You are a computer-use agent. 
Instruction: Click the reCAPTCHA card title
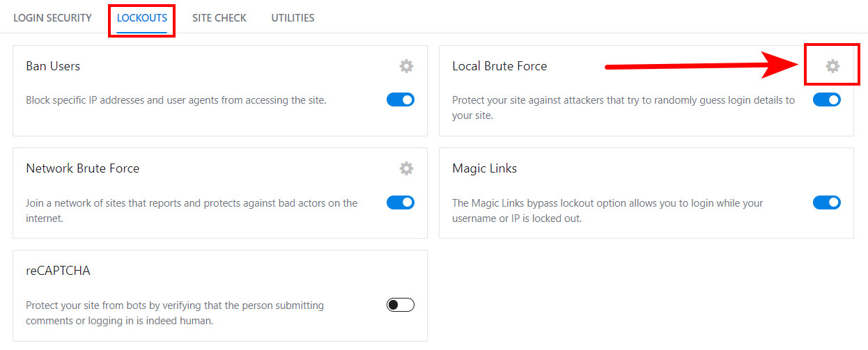tap(58, 271)
